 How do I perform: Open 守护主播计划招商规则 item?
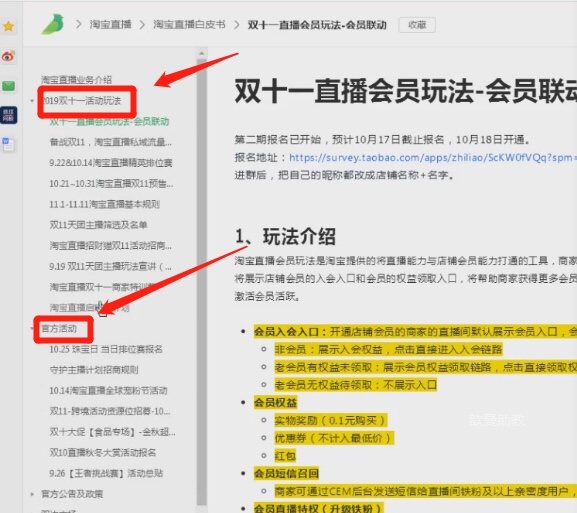click(94, 370)
